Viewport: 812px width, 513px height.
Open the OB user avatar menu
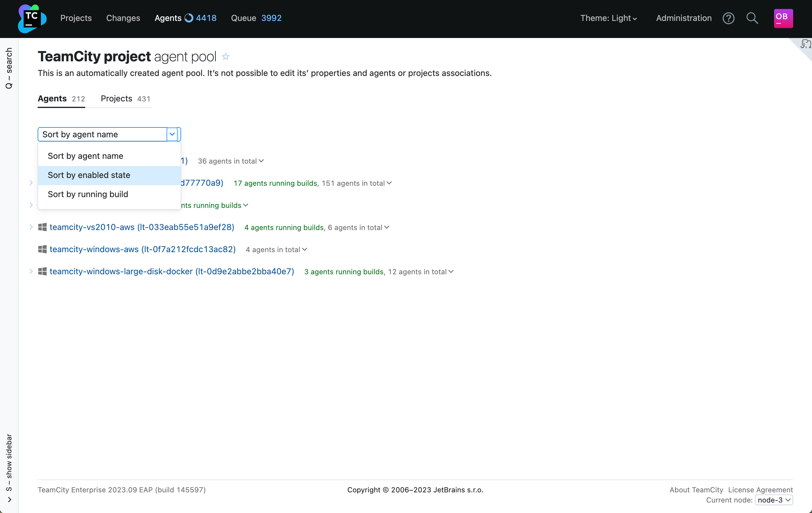(783, 18)
